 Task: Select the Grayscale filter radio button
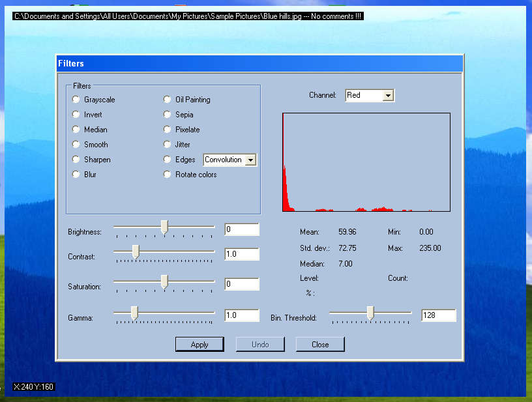pos(76,100)
